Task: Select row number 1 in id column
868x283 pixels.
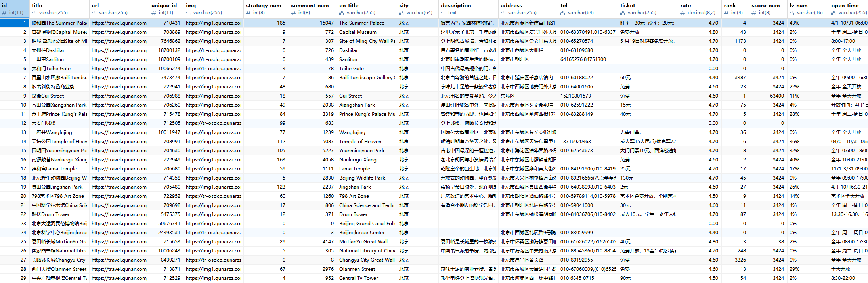Action: tap(14, 23)
